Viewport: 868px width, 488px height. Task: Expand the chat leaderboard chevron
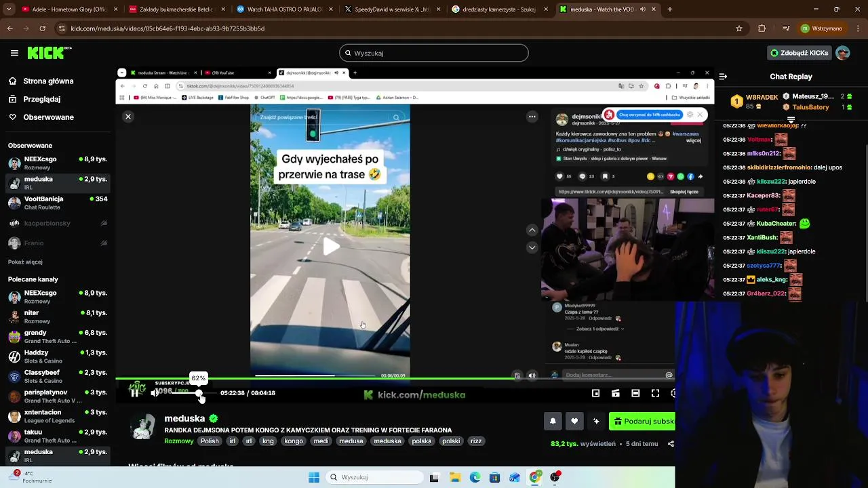coord(791,120)
